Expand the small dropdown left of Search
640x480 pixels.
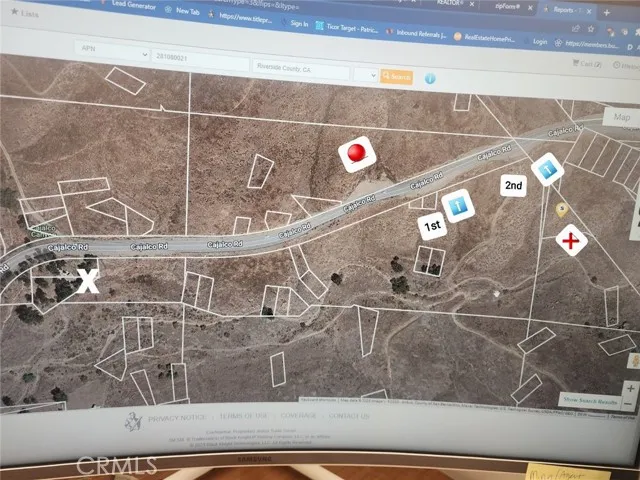(365, 75)
